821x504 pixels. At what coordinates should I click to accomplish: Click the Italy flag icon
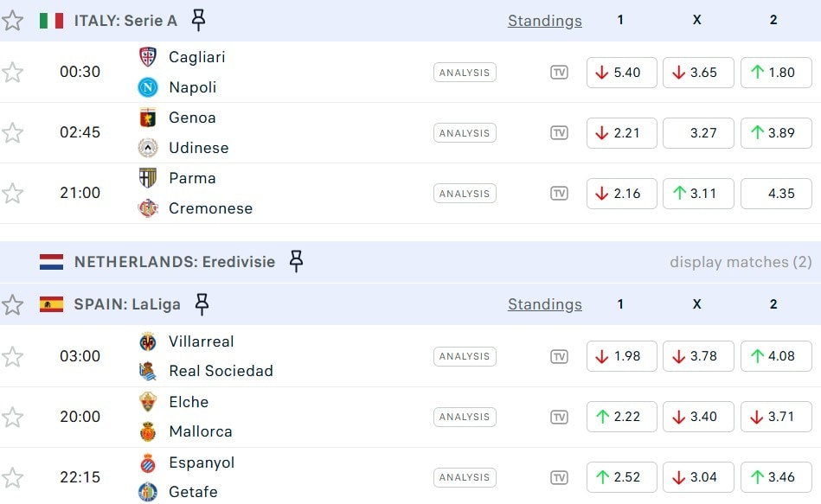pyautogui.click(x=51, y=21)
